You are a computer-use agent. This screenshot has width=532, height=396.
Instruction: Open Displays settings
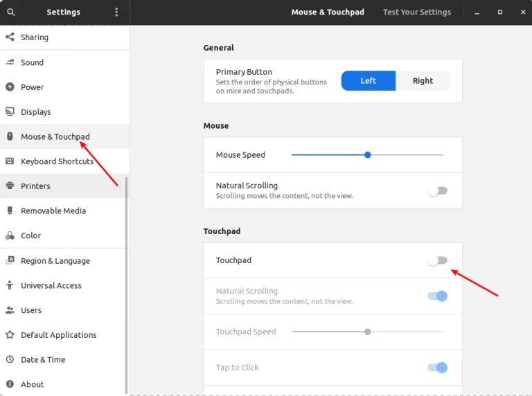64,112
